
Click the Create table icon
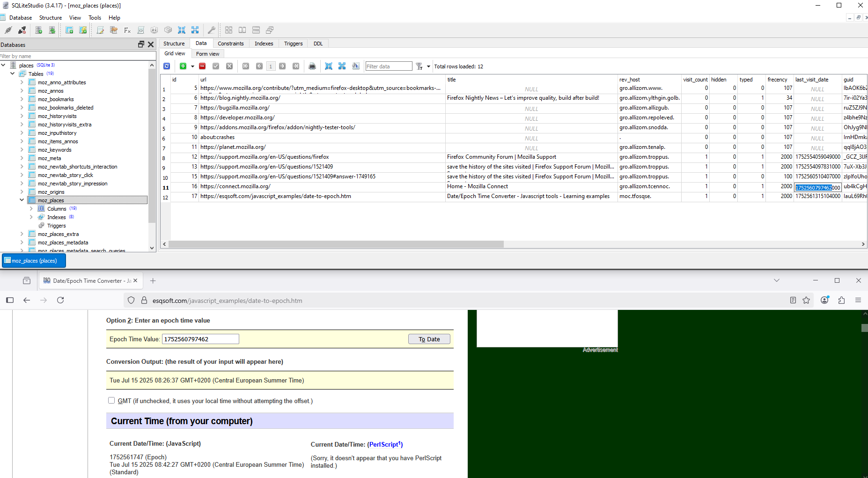pos(69,30)
